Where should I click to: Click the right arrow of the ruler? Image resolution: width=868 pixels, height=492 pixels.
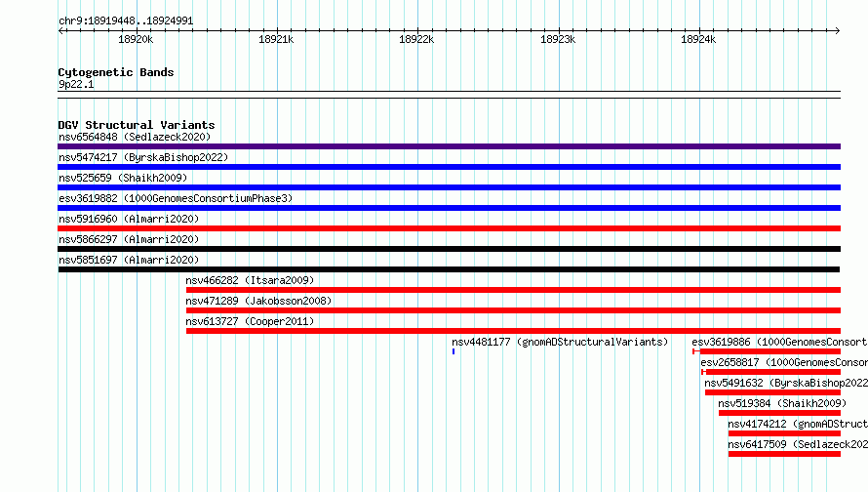point(838,30)
